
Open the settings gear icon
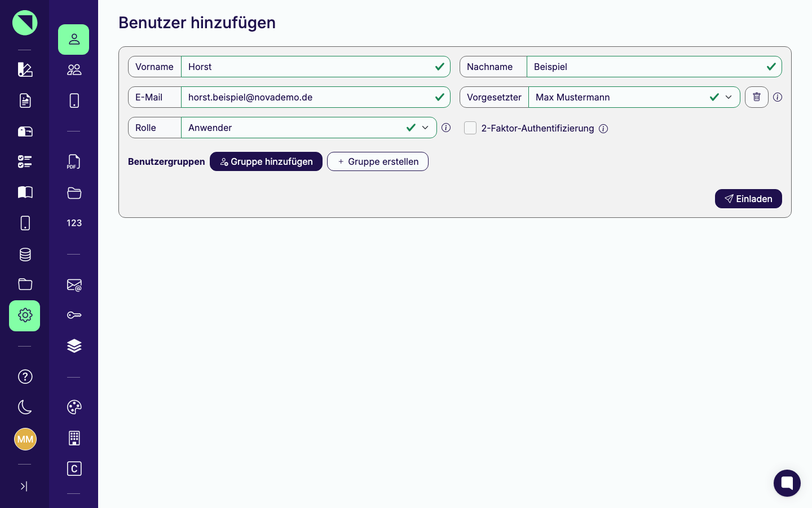[x=25, y=316]
